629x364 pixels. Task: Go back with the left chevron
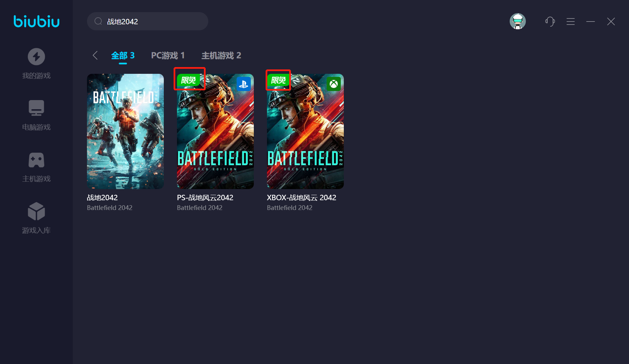pyautogui.click(x=95, y=55)
